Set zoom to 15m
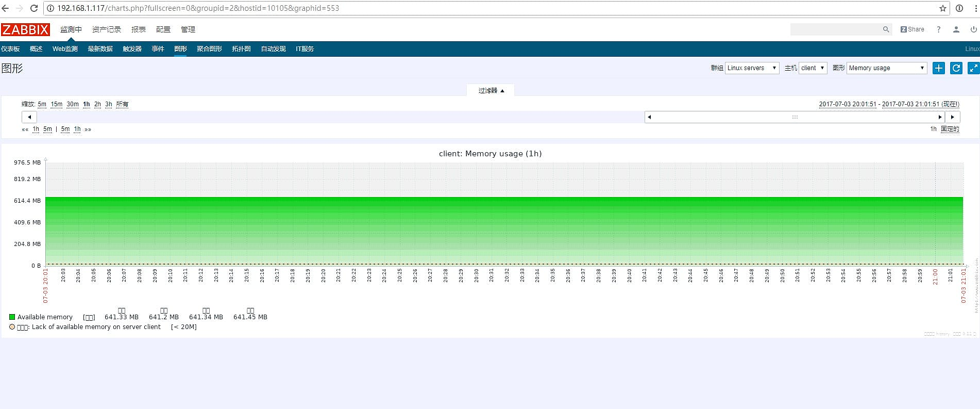Image resolution: width=980 pixels, height=409 pixels. 56,104
